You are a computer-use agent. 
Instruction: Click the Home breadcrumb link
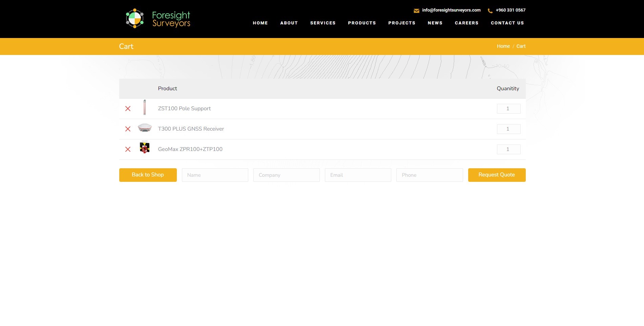503,46
